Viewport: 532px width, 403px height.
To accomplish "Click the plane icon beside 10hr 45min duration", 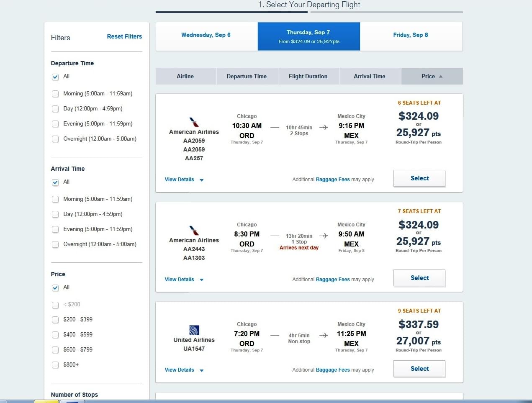I will click(324, 127).
